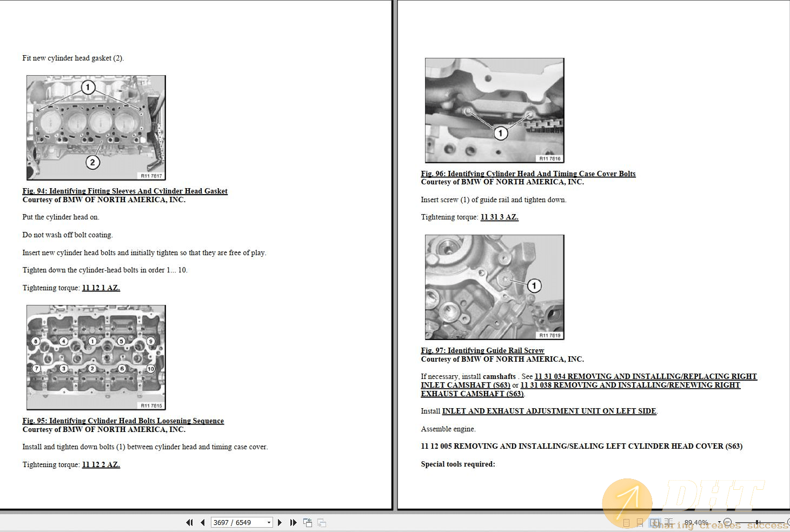Screen dimensions: 790x532
Task: Click the bold word 'camshafts' in the right page
Action: coord(499,376)
